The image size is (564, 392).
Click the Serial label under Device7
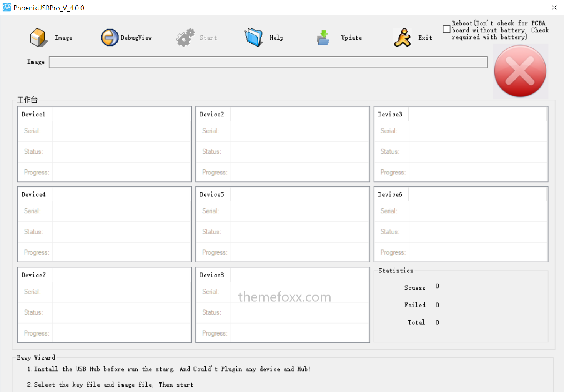(x=32, y=292)
